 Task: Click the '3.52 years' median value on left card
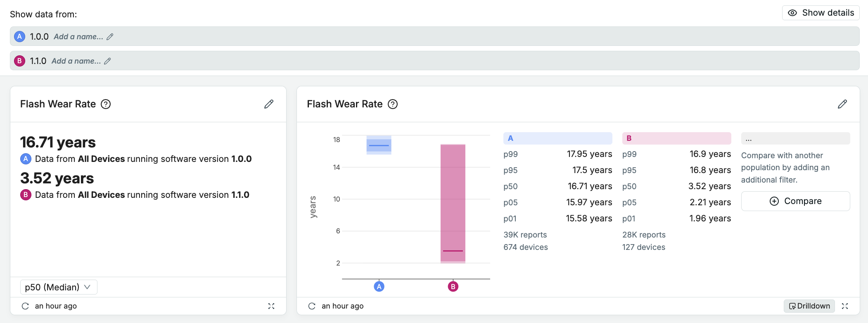57,178
